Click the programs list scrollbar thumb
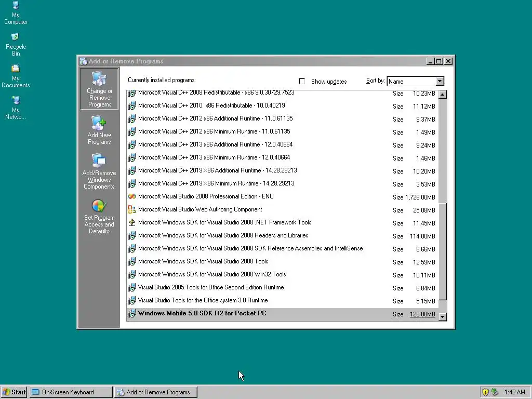Image resolution: width=532 pixels, height=399 pixels. [443, 252]
